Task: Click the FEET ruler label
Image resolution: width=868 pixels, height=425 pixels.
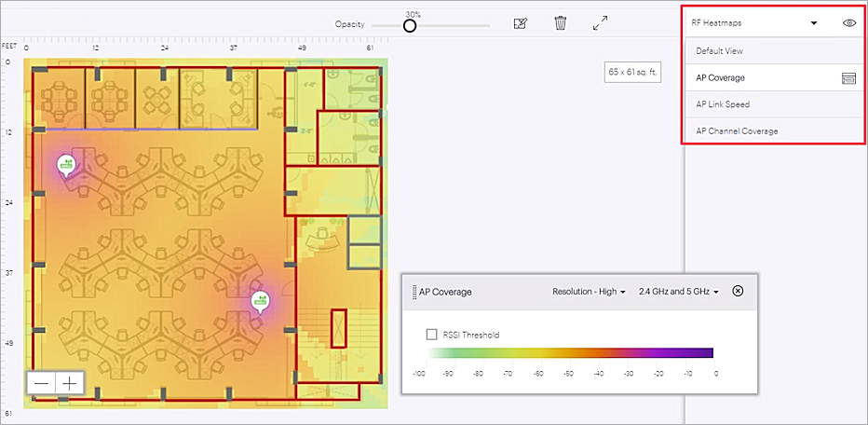Action: (9, 47)
